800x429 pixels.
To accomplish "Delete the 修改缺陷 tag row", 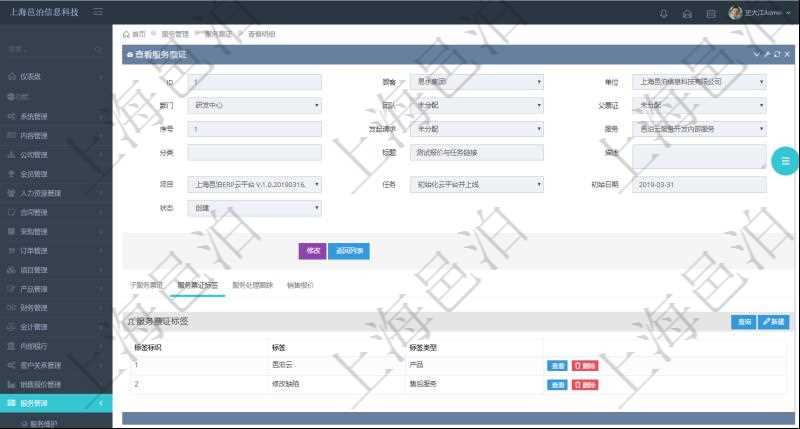I will coord(585,384).
